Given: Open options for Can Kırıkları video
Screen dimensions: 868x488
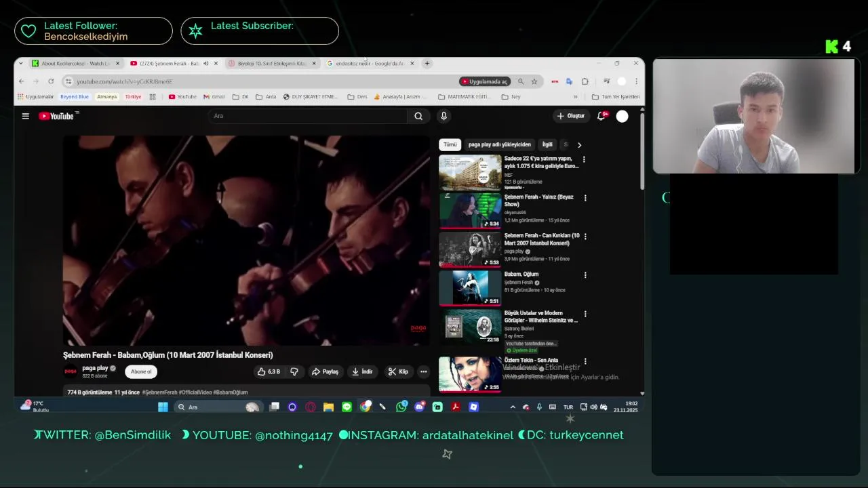Looking at the screenshot, I should pyautogui.click(x=585, y=237).
